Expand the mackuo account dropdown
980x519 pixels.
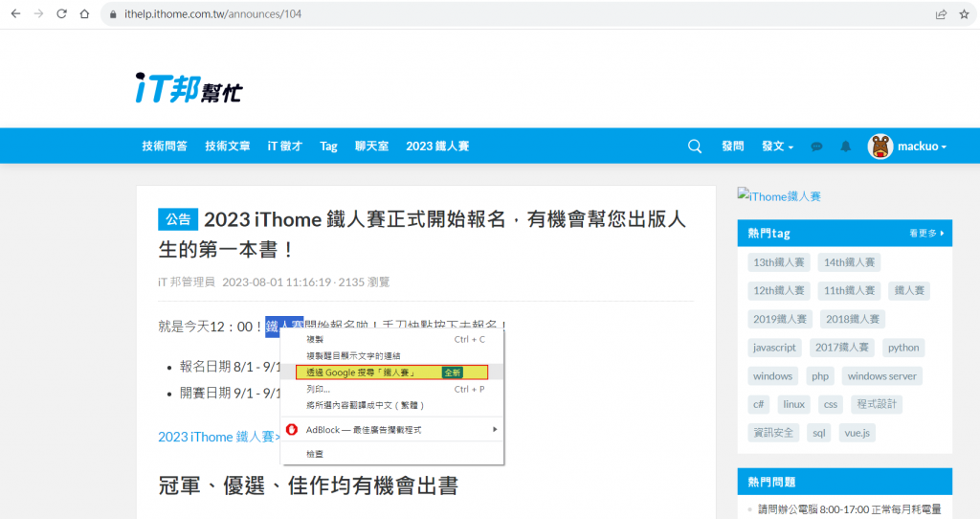click(922, 147)
